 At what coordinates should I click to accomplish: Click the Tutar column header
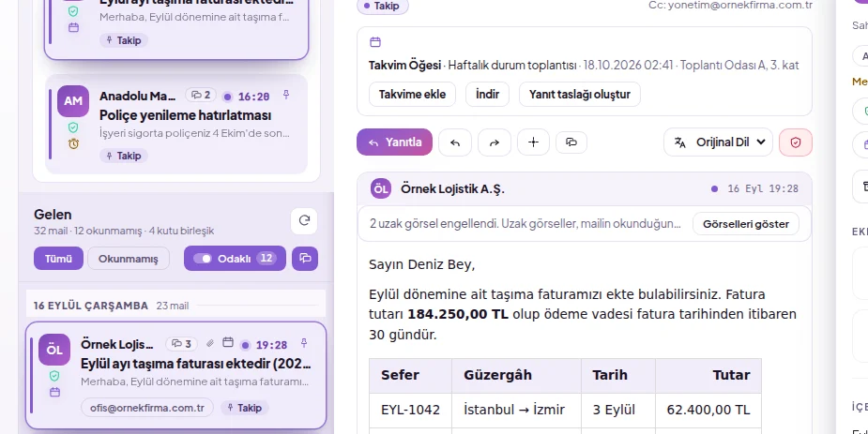pos(708,375)
